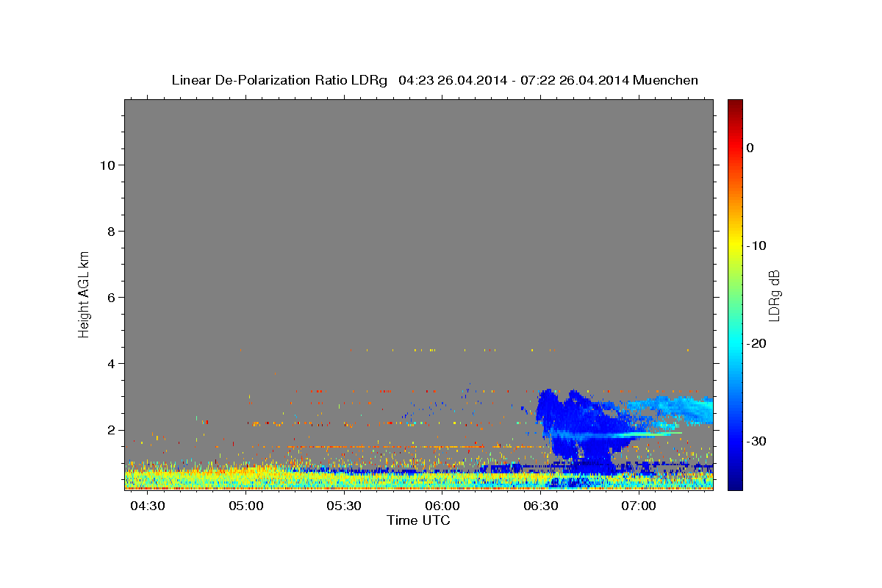The width and height of the screenshot is (882, 588).
Task: Click the height tick label 2
Action: pos(111,429)
